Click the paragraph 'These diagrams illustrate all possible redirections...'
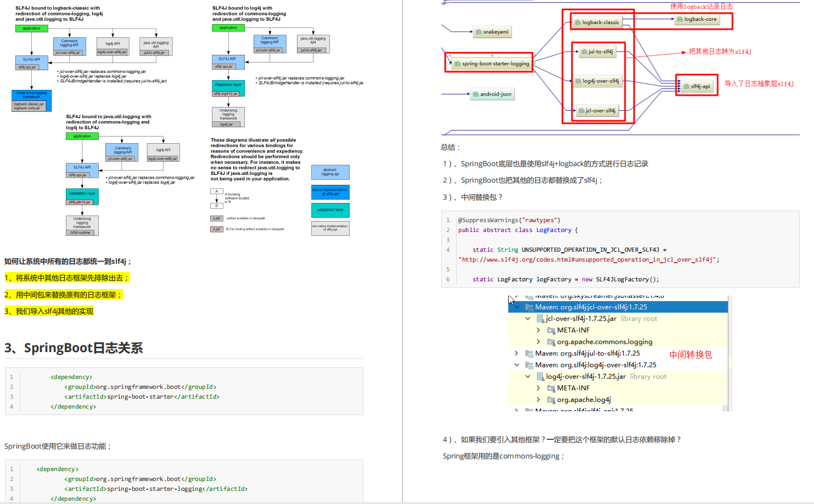This screenshot has height=504, width=814. tap(257, 160)
